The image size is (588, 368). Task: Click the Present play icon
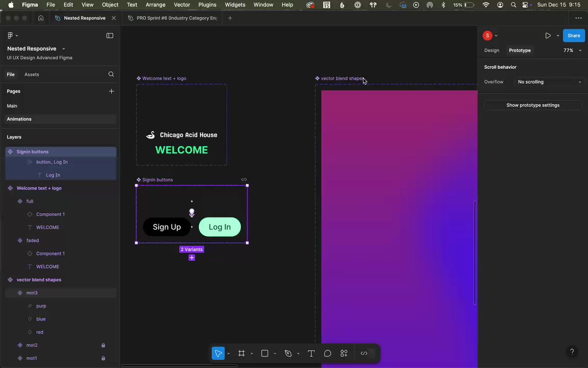[x=548, y=36]
